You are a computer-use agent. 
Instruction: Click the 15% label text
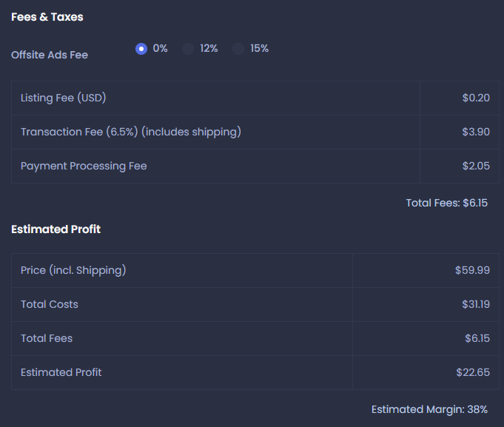click(259, 49)
